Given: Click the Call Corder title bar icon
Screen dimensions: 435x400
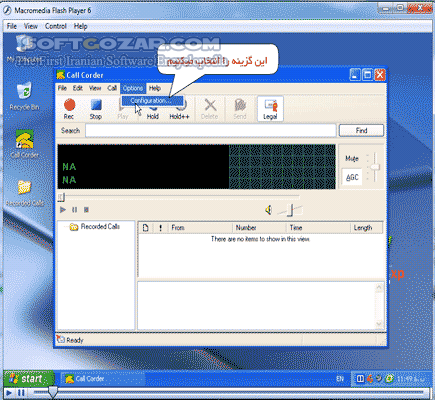Looking at the screenshot, I should pyautogui.click(x=61, y=75).
